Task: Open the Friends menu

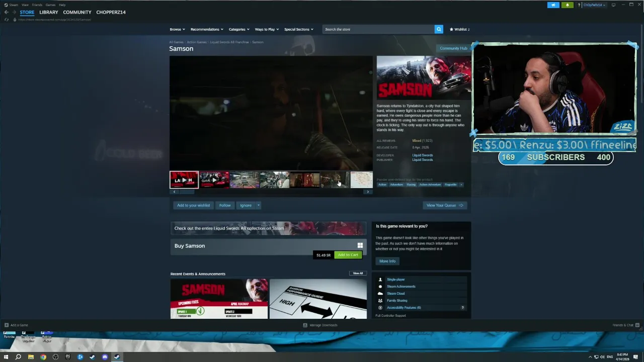Action: tap(37, 5)
